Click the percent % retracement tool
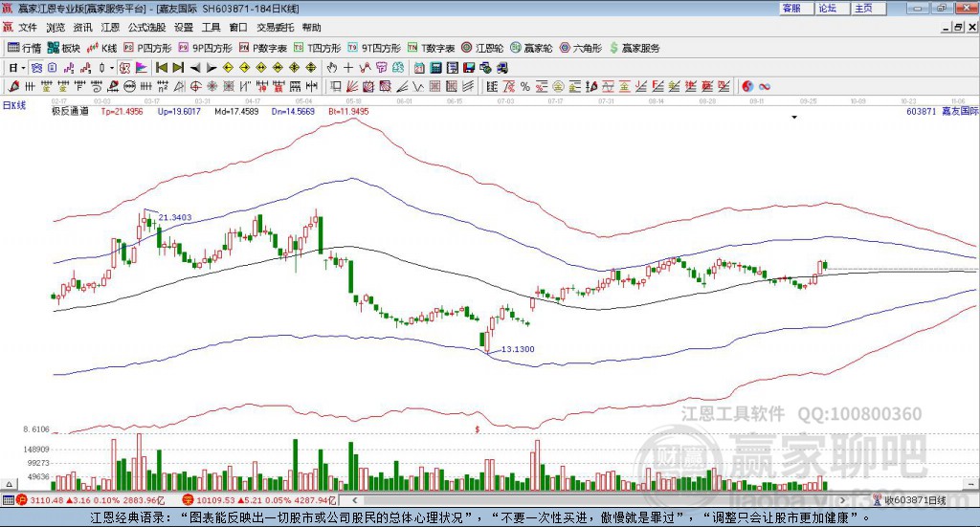 [525, 86]
